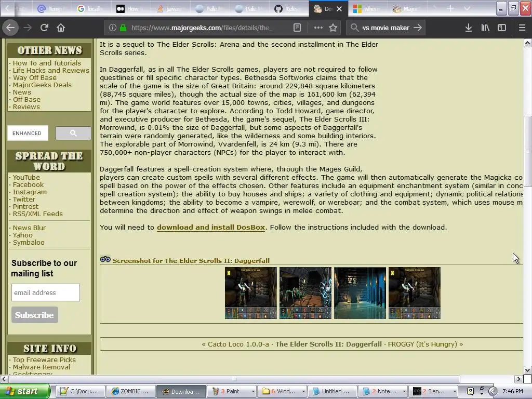This screenshot has width=532, height=399.
Task: Open Malware Removal link
Action: point(42,367)
